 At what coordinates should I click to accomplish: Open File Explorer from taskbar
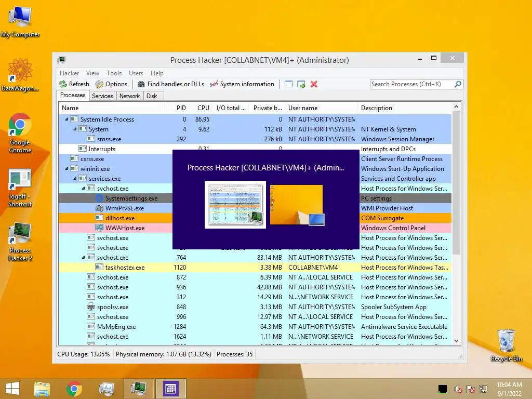coord(42,389)
